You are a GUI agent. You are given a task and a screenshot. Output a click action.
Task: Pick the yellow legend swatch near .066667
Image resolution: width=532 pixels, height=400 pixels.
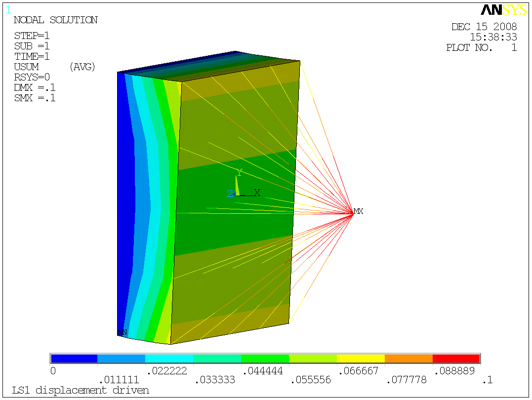tap(361, 359)
